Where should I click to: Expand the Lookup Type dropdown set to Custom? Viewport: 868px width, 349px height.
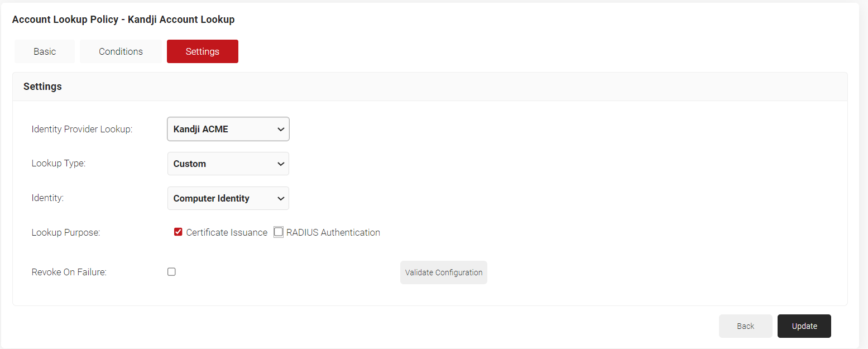(x=228, y=164)
